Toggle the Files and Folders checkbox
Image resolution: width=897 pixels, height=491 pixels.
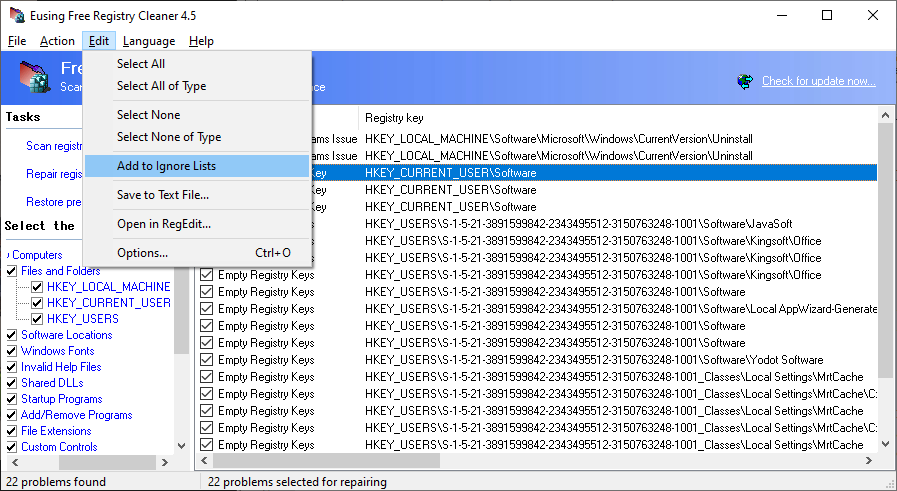(12, 271)
